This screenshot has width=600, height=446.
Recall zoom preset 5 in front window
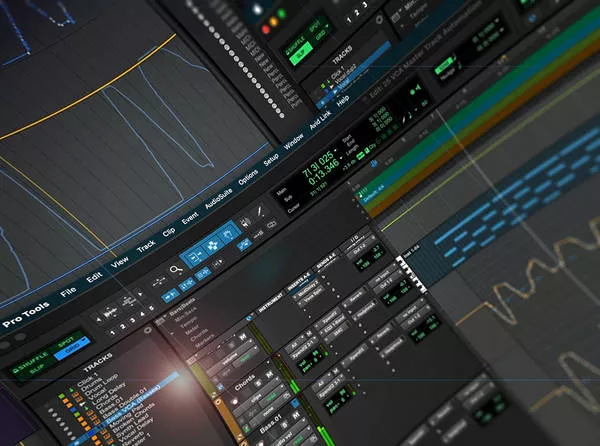(x=152, y=308)
